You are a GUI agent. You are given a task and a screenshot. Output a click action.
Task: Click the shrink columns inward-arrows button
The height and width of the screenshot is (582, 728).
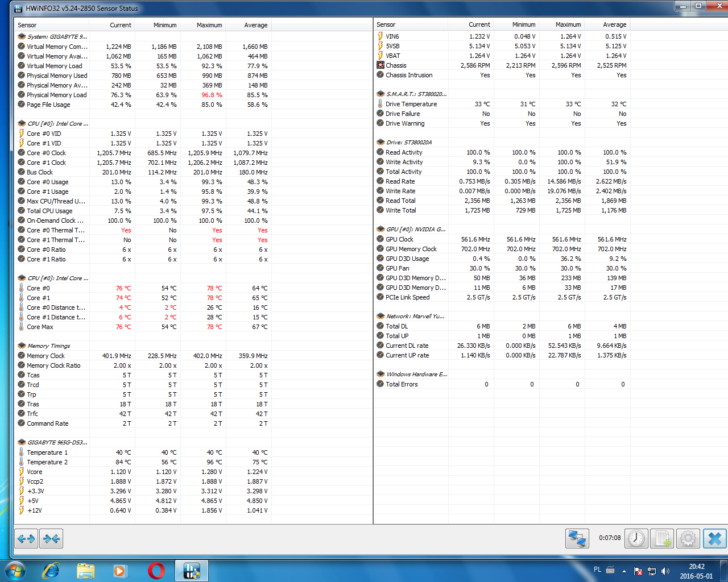[x=52, y=538]
